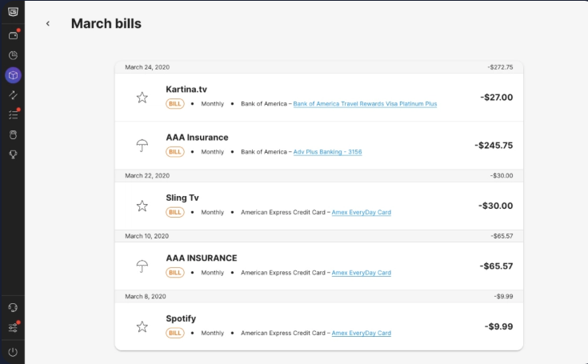This screenshot has width=588, height=364.
Task: Open the pie chart reports icon
Action: pos(13,55)
